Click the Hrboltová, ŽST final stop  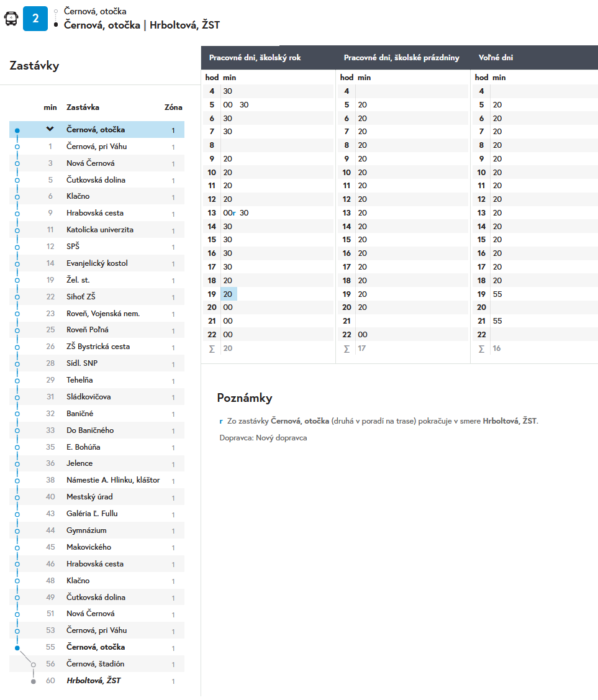click(x=93, y=681)
